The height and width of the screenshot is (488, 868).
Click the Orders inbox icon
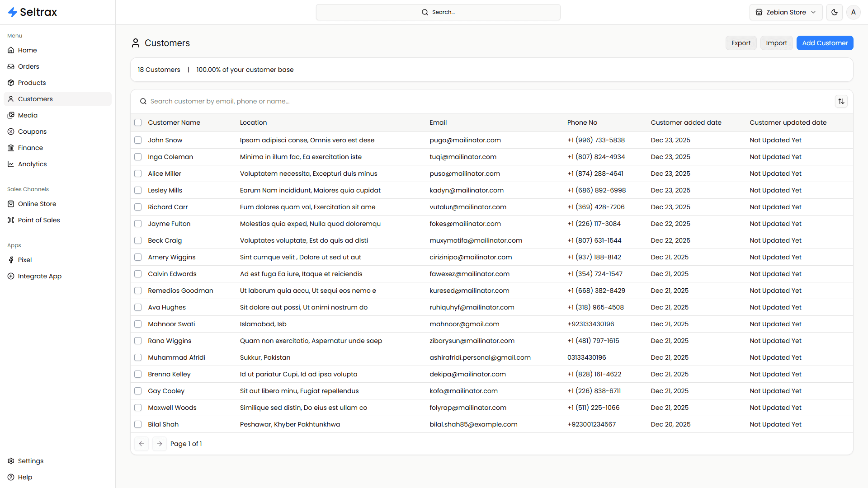click(11, 66)
